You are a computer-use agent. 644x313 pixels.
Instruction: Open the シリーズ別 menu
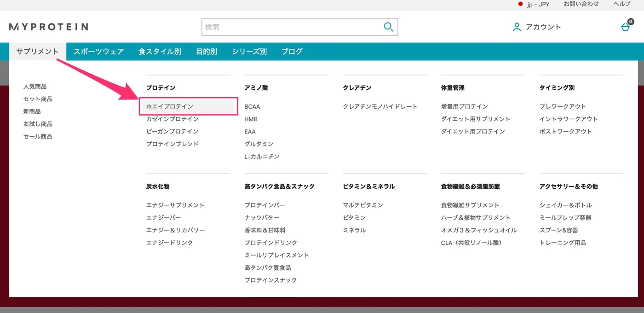(x=249, y=52)
